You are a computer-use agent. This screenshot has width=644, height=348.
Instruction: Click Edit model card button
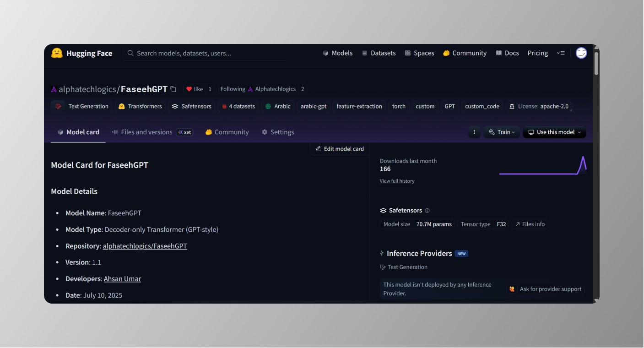340,149
